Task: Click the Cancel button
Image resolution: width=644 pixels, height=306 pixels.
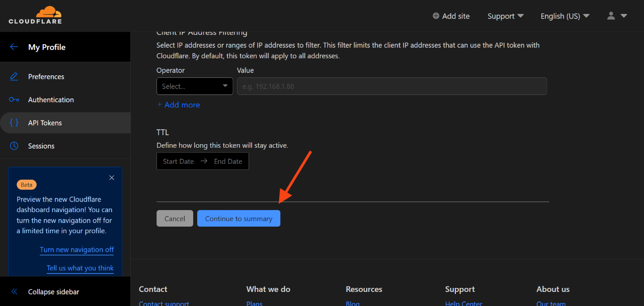Action: coord(175,218)
